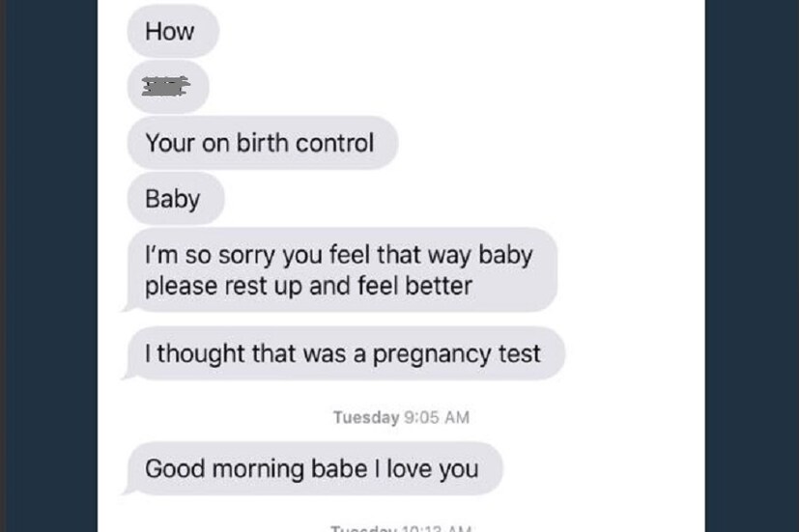
Task: Click the partially visible Tuesday timestamp at bottom
Action: 401,528
